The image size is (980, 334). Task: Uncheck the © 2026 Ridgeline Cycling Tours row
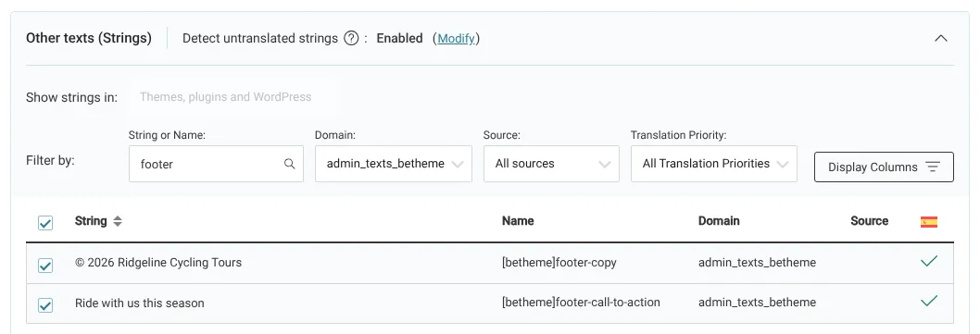pyautogui.click(x=45, y=266)
